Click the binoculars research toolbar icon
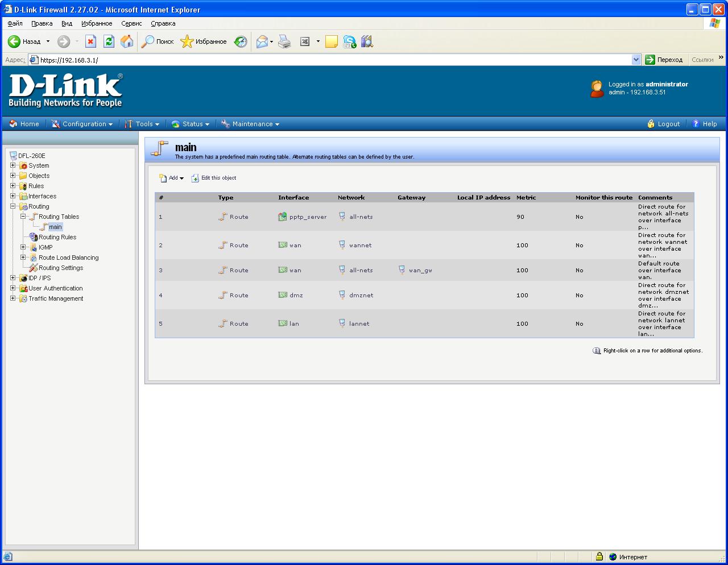Viewport: 728px width, 565px height. point(367,41)
